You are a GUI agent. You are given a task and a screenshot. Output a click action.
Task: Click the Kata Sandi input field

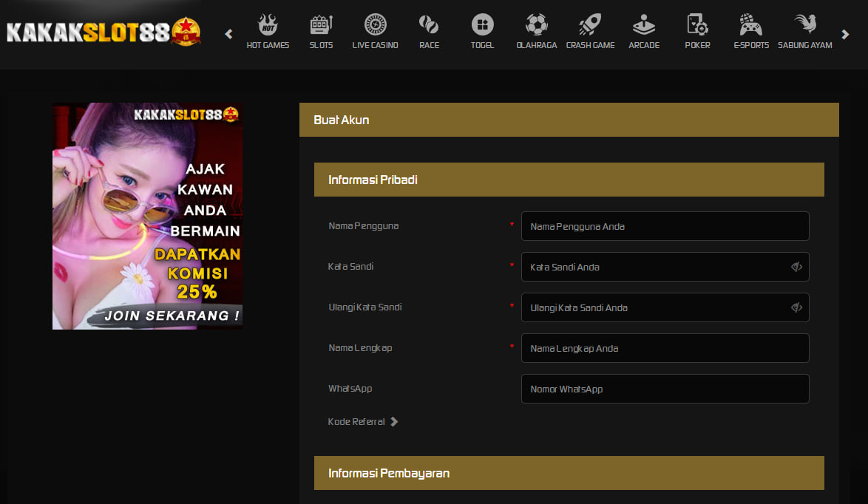(665, 267)
